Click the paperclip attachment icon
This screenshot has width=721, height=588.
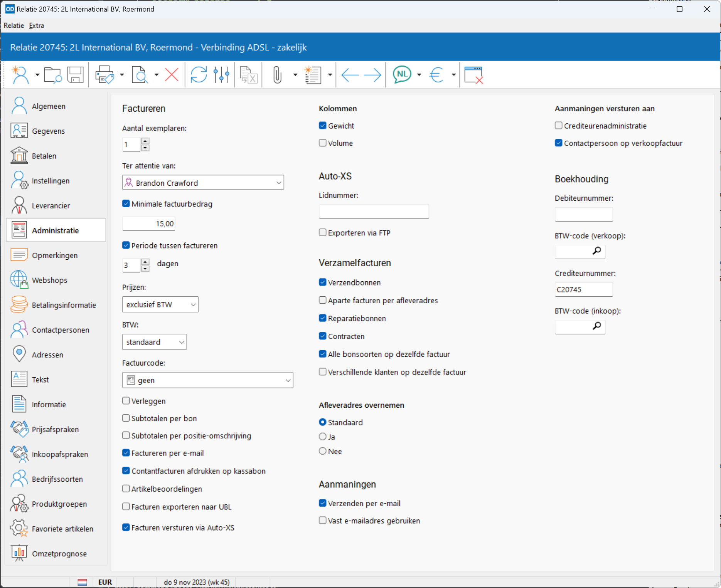click(277, 75)
